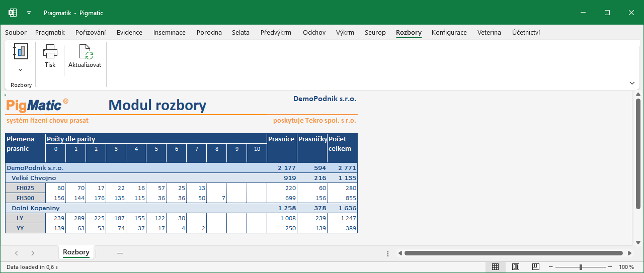Screen dimensions: 644x273
Task: Click the 100 % zoom level label
Action: [626, 267]
